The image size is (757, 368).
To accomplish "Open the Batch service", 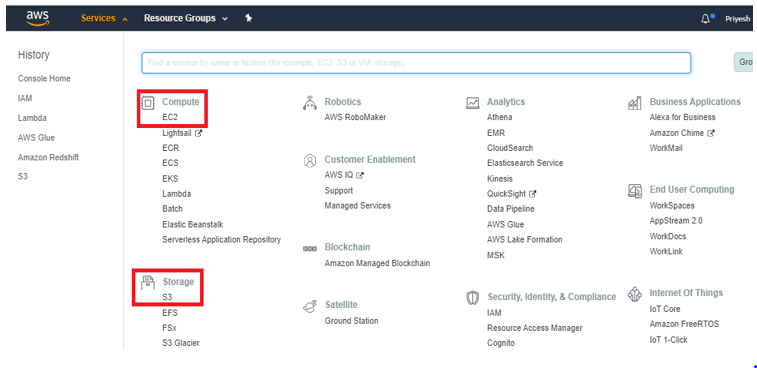I will click(x=172, y=209).
